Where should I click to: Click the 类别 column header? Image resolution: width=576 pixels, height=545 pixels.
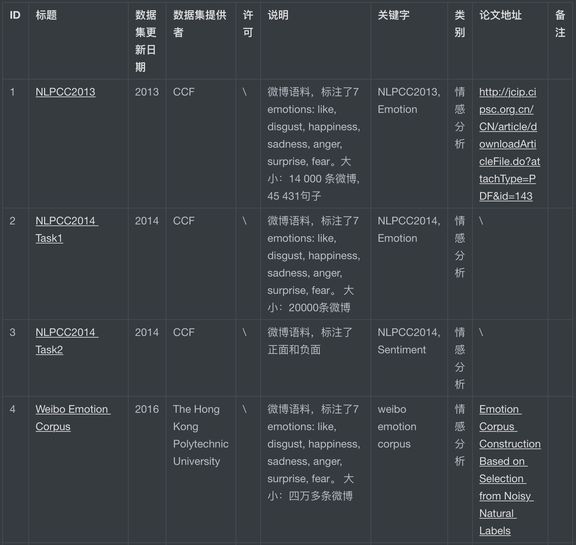460,24
